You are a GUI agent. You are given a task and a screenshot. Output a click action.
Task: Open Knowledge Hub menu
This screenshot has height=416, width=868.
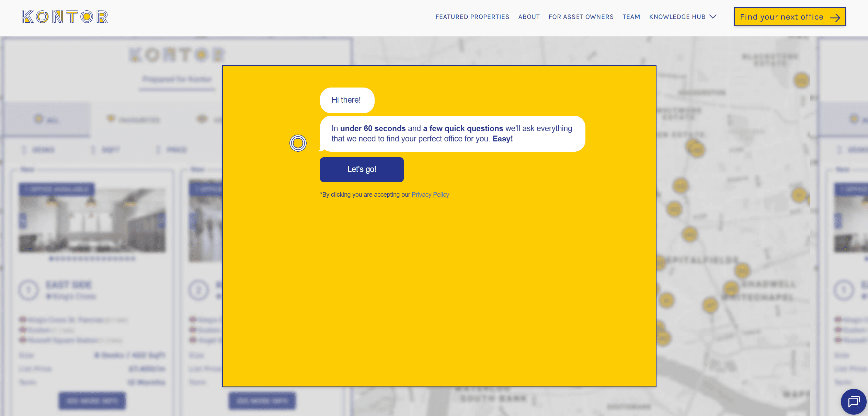677,17
